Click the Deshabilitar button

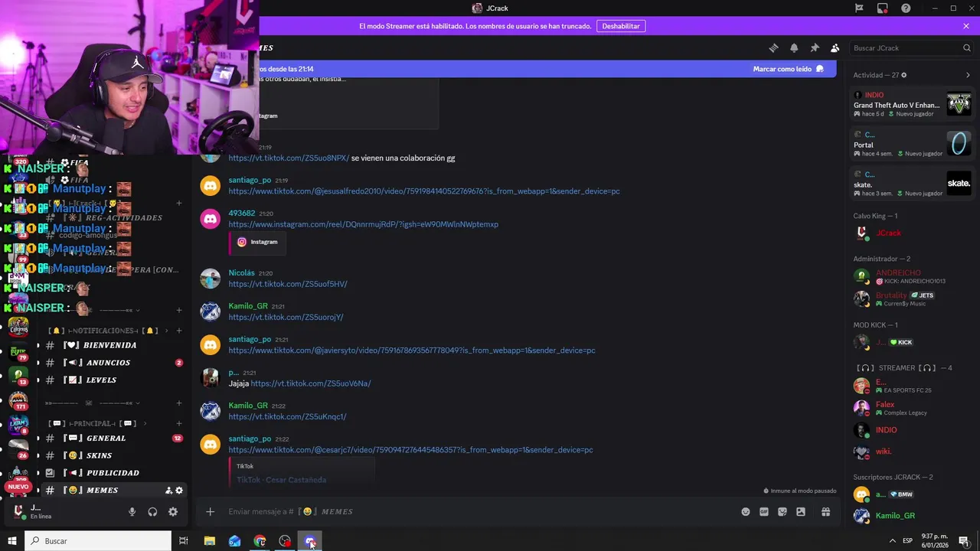(x=621, y=26)
